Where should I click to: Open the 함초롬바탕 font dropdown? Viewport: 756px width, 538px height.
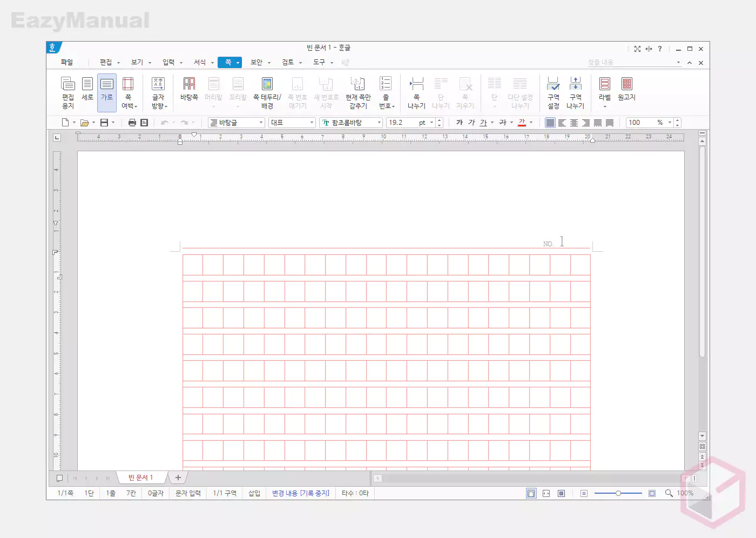tap(379, 123)
